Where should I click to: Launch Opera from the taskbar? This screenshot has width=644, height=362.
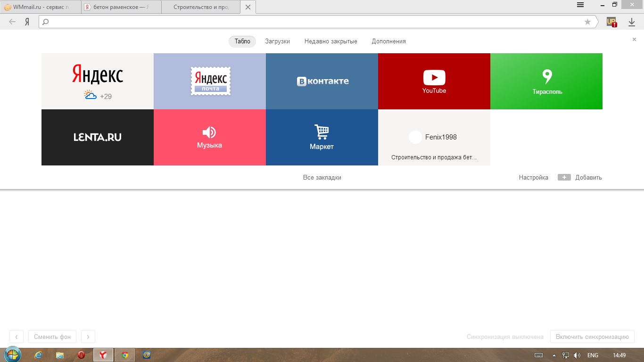pos(82,355)
